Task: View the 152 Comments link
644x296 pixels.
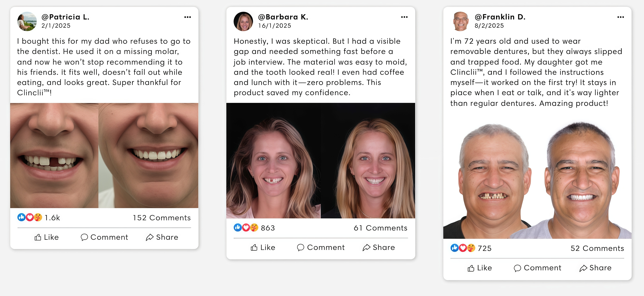Action: [x=161, y=218]
